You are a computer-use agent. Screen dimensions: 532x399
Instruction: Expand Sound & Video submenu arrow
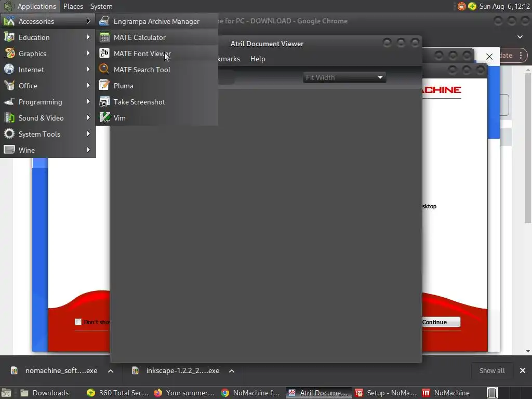tap(88, 118)
